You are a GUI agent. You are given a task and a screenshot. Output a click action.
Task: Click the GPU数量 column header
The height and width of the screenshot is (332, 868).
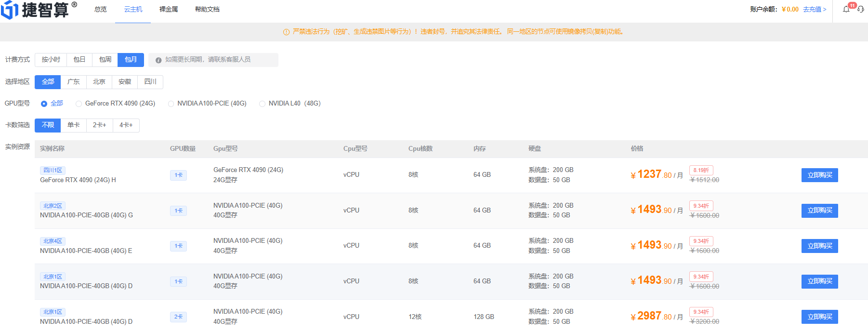tap(183, 149)
